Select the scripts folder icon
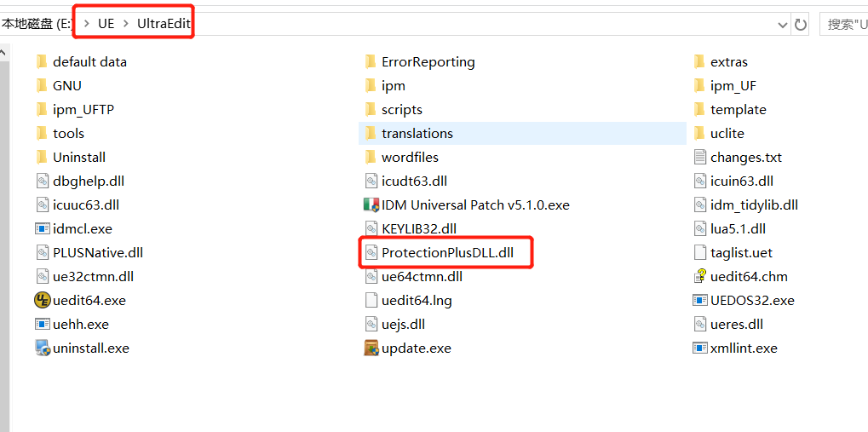The width and height of the screenshot is (868, 432). [371, 110]
